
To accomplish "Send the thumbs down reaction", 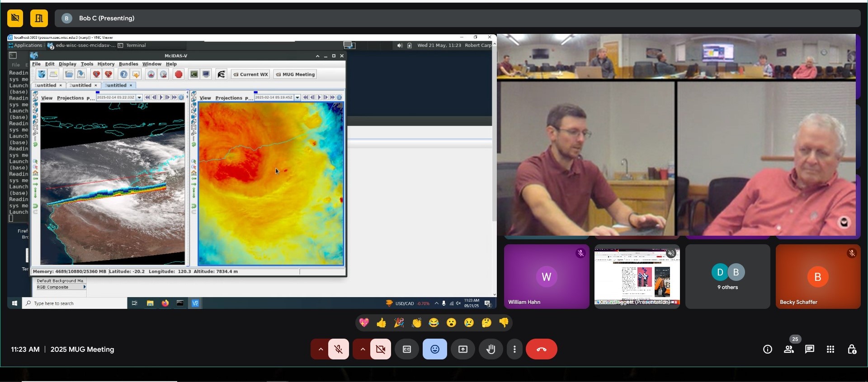I will [x=504, y=323].
